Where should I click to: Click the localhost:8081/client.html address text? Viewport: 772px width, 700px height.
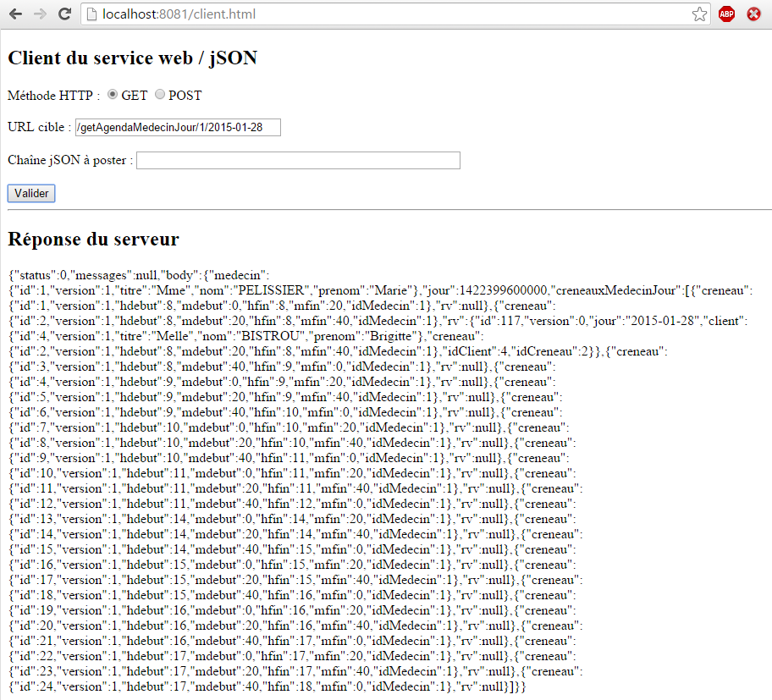pyautogui.click(x=179, y=14)
